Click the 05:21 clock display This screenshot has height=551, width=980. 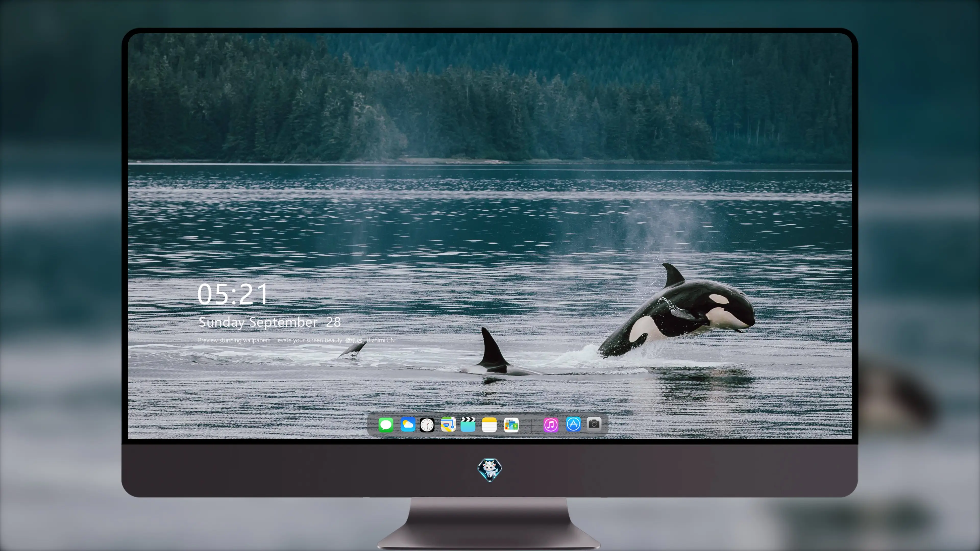233,294
